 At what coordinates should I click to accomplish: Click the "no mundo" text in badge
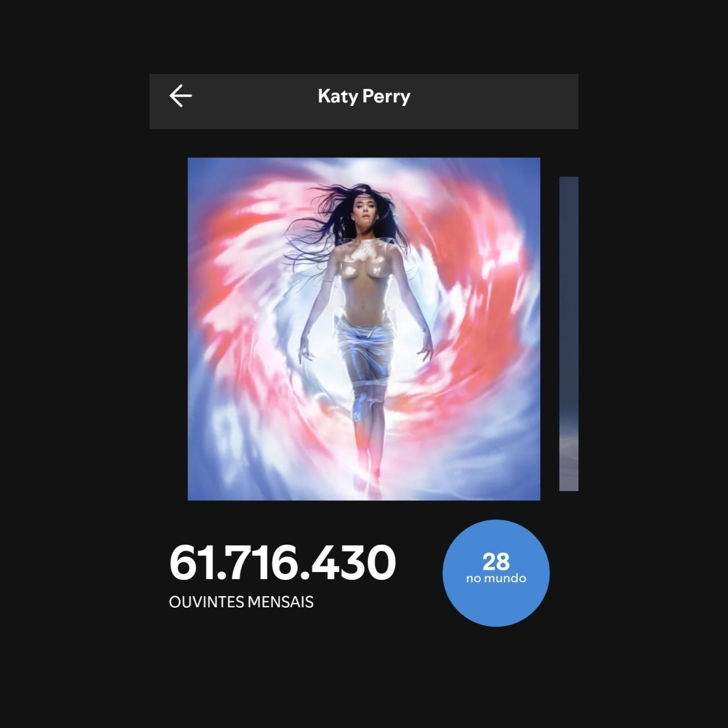[496, 579]
